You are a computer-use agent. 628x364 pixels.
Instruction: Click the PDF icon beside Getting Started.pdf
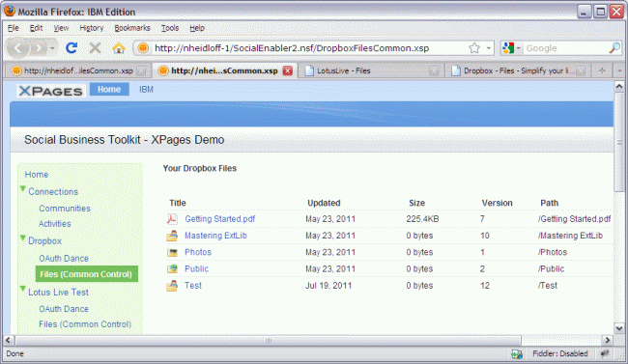pos(172,218)
